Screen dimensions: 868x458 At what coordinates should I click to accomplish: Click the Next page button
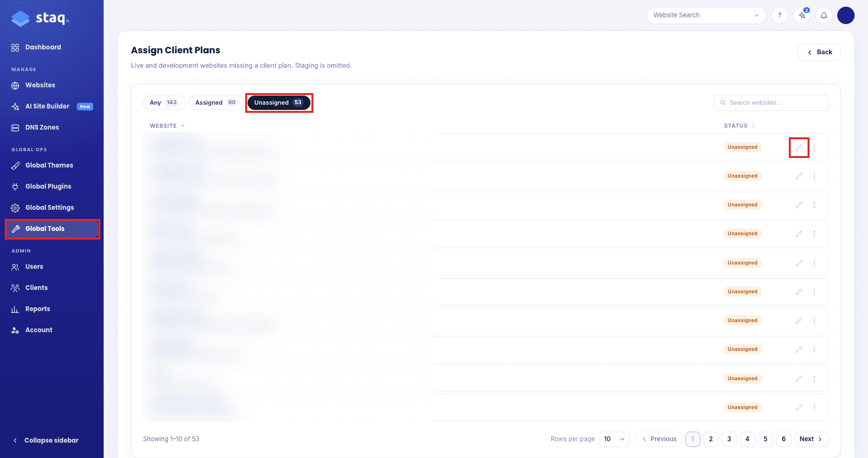pos(811,439)
